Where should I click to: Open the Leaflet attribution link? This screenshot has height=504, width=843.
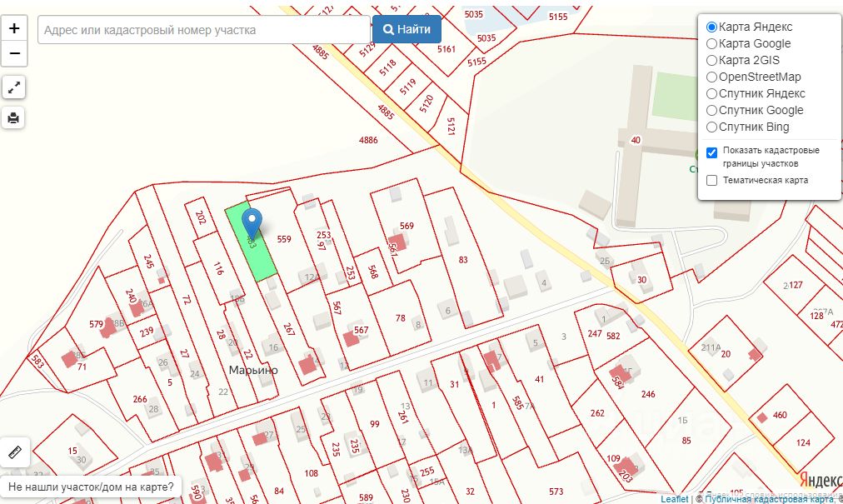coord(674,499)
